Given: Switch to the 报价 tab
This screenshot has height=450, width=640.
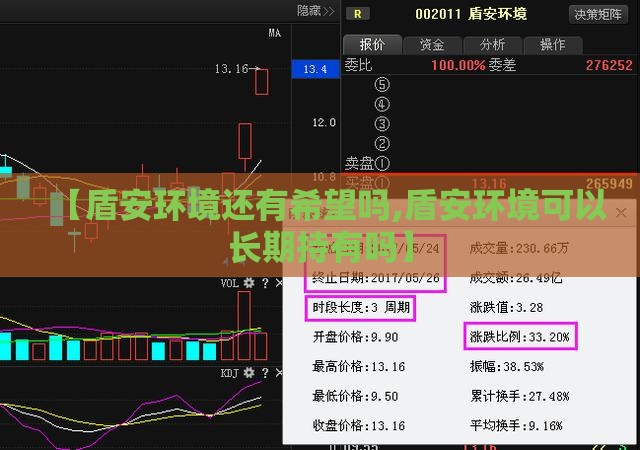Looking at the screenshot, I should pos(372,44).
